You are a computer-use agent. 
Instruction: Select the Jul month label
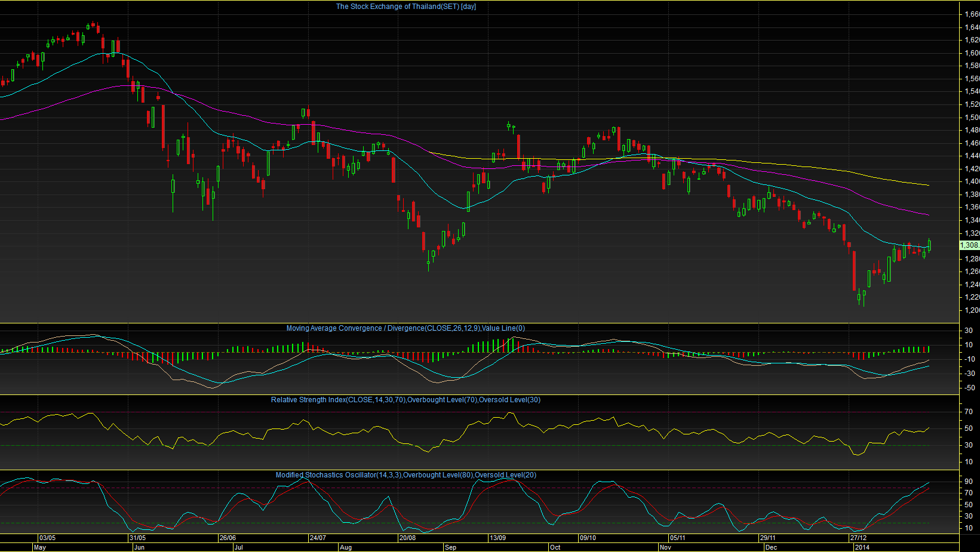pos(238,547)
